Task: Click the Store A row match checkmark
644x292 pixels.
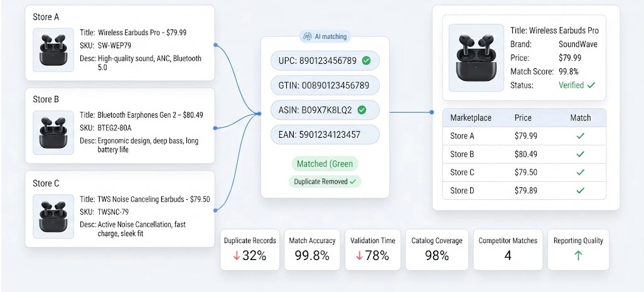Action: [581, 136]
